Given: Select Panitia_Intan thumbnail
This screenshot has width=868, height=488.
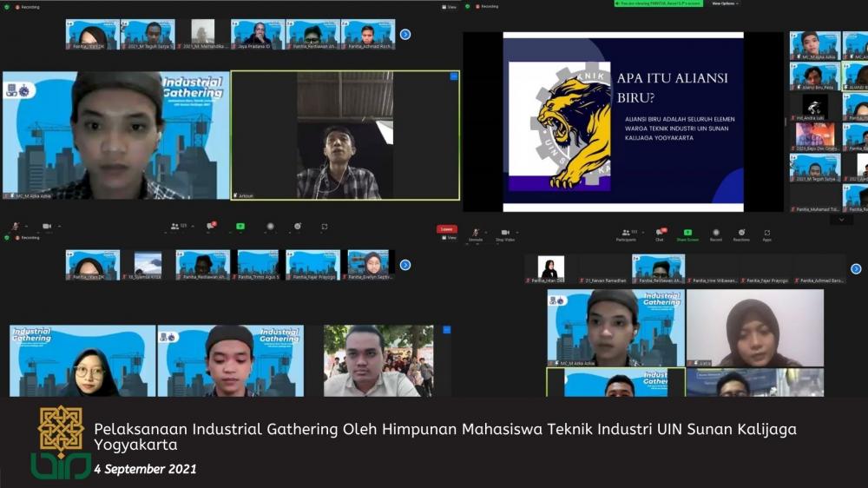Looking at the screenshot, I should point(551,269).
